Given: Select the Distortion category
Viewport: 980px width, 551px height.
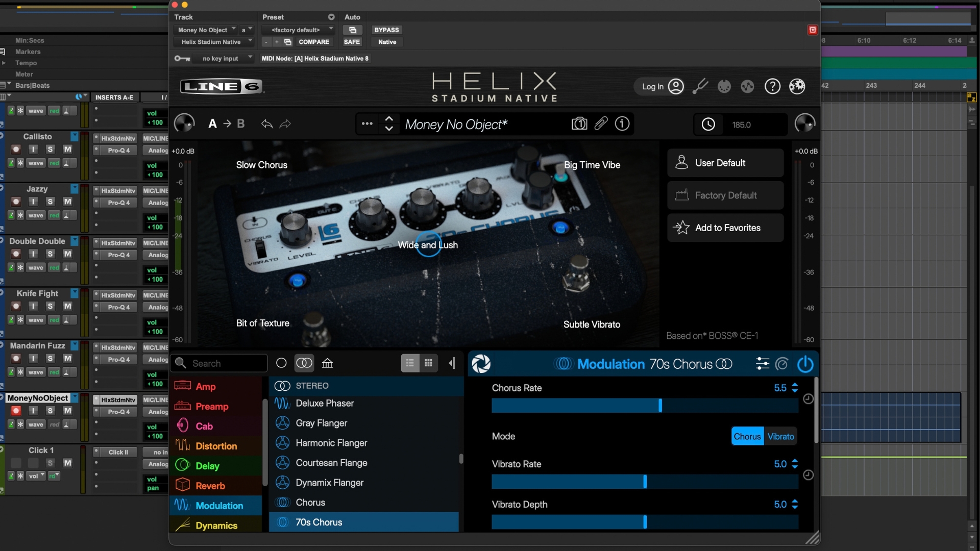Looking at the screenshot, I should [215, 446].
